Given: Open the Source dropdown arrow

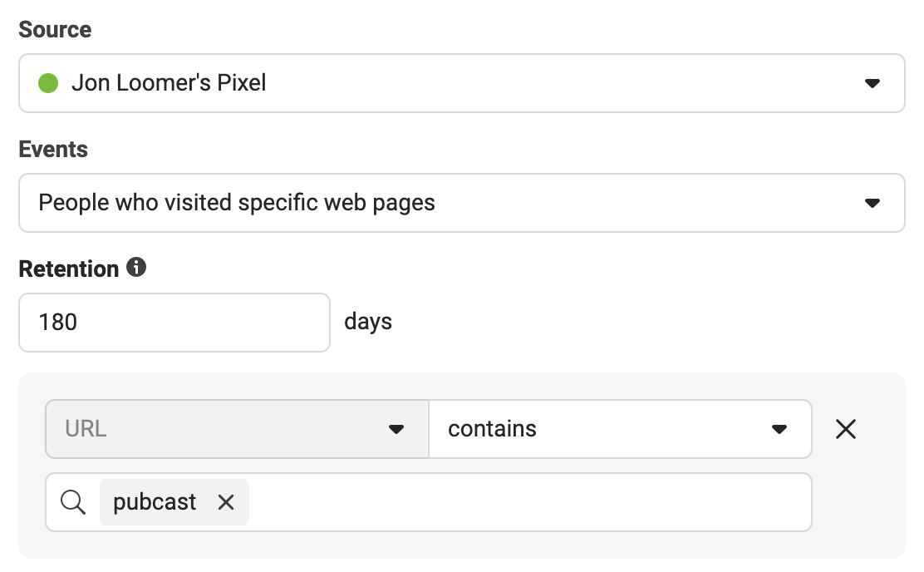Looking at the screenshot, I should click(872, 83).
